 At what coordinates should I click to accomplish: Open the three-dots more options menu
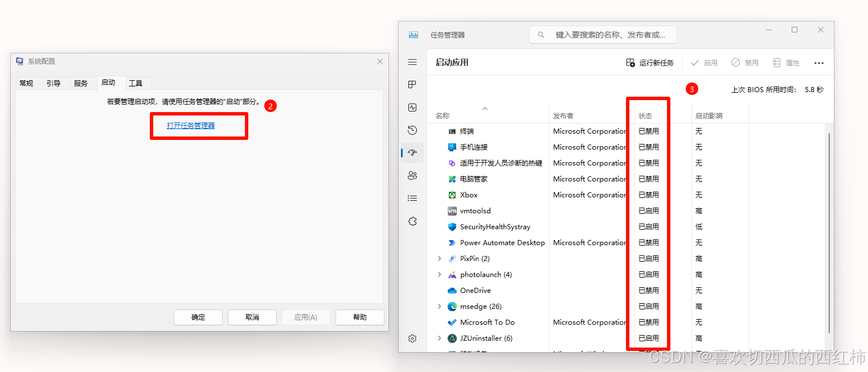(x=819, y=63)
